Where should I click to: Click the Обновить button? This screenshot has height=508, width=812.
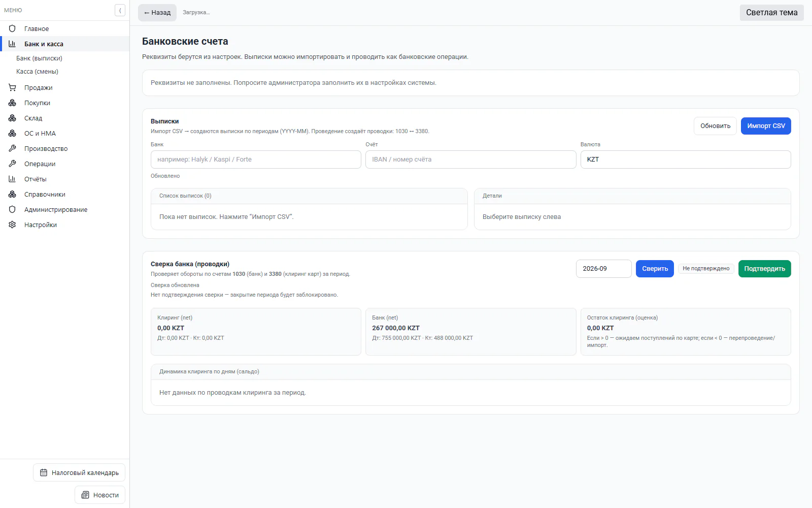tap(715, 126)
